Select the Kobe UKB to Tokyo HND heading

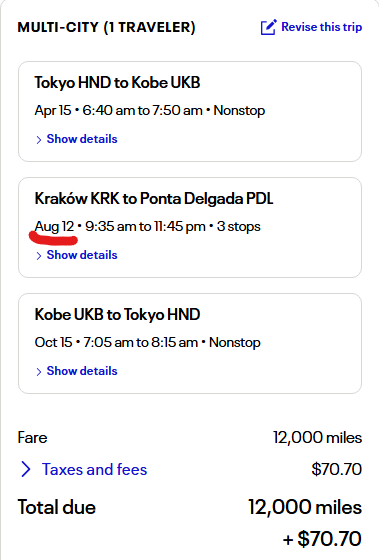[117, 315]
